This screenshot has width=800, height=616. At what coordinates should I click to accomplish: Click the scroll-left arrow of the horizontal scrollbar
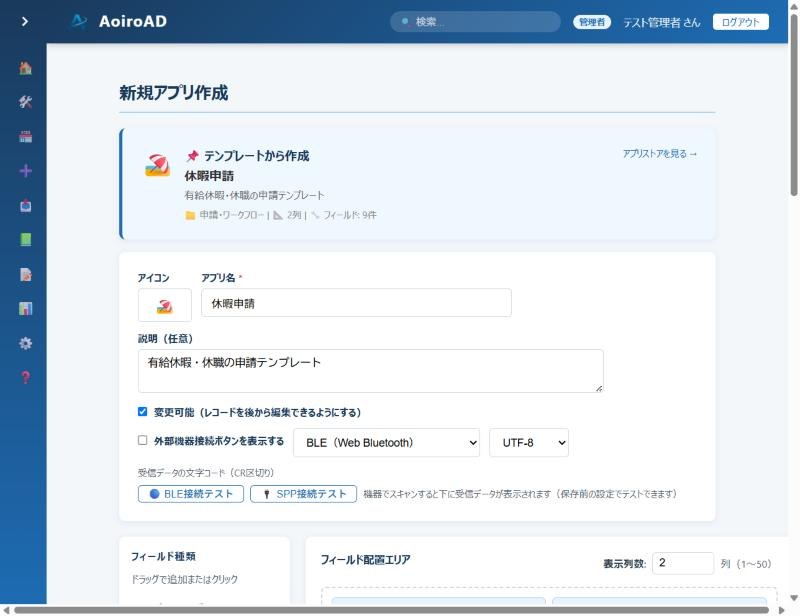[x=6, y=610]
